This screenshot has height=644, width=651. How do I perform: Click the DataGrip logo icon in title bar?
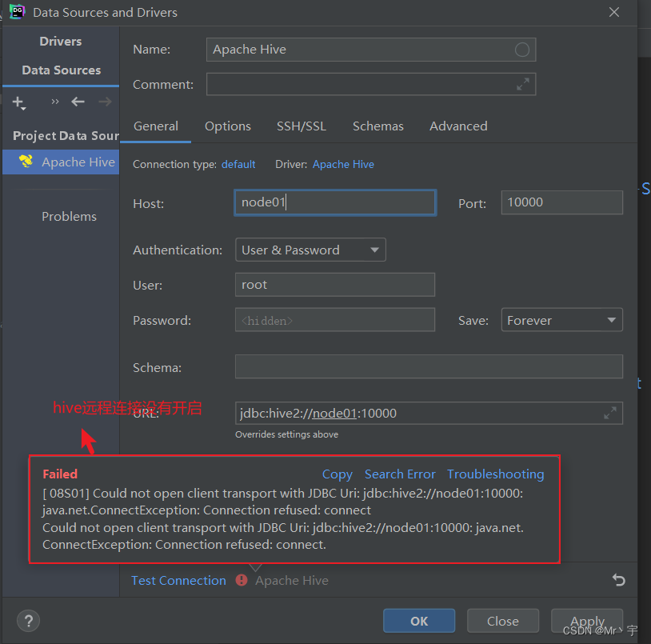(17, 12)
